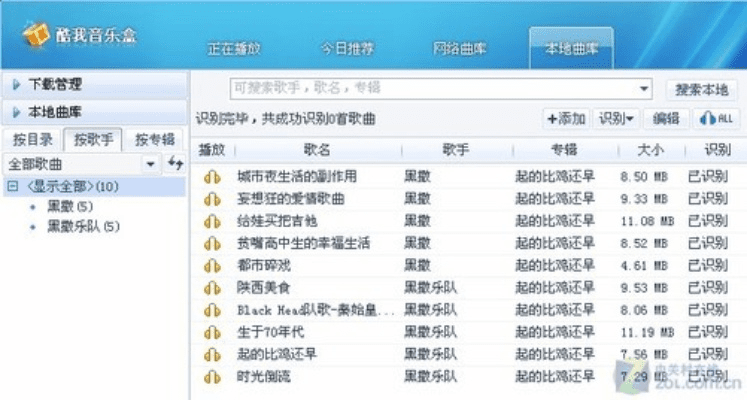The height and width of the screenshot is (400, 747).
Task: Click the size value 8.06 MB
Action: pos(644,310)
